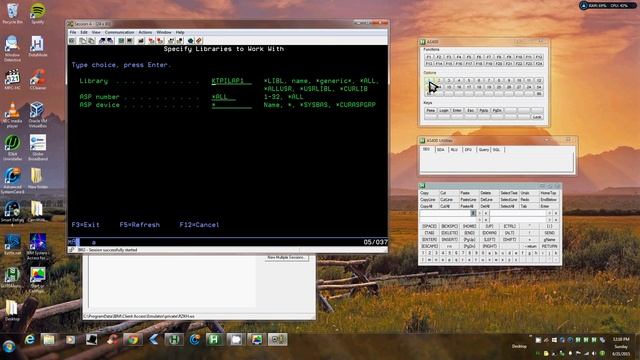Open Spotify desktop icon
Viewport: 640px width, 360px height.
tap(38, 13)
